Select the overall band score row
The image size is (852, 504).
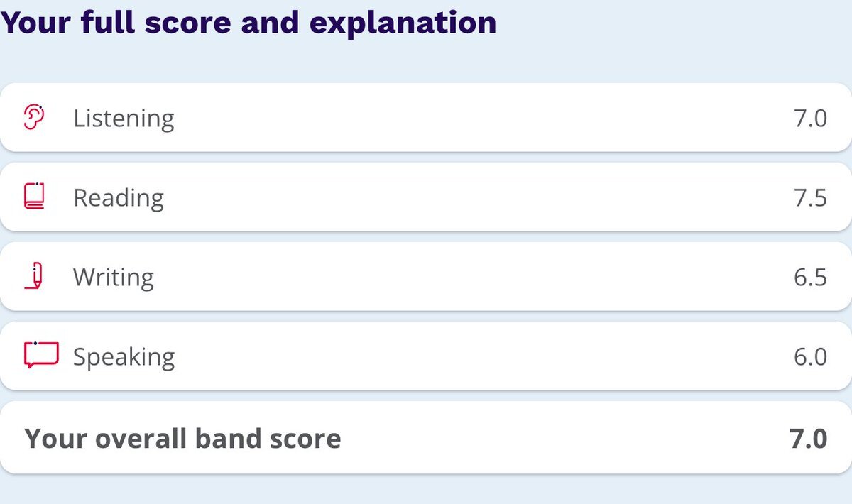click(x=426, y=438)
